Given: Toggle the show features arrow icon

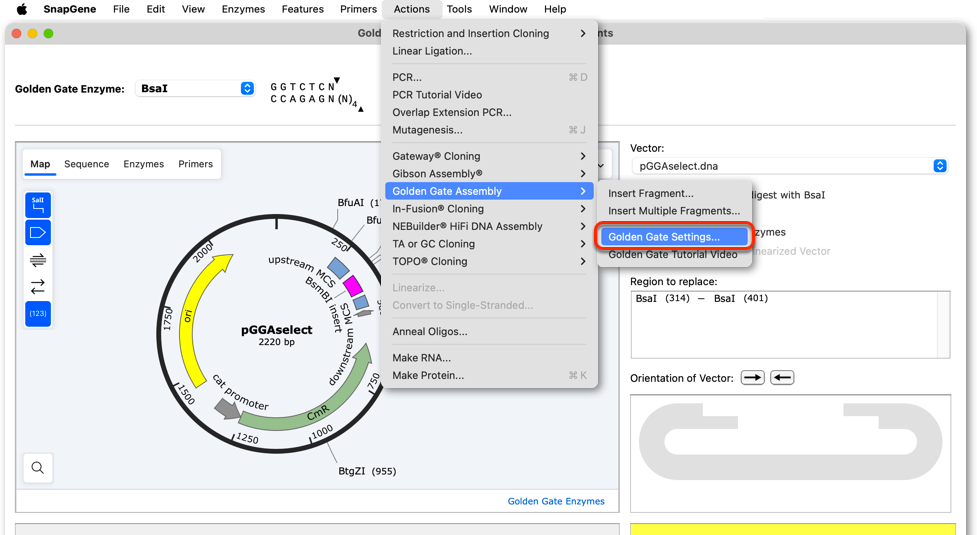Looking at the screenshot, I should pos(38,232).
